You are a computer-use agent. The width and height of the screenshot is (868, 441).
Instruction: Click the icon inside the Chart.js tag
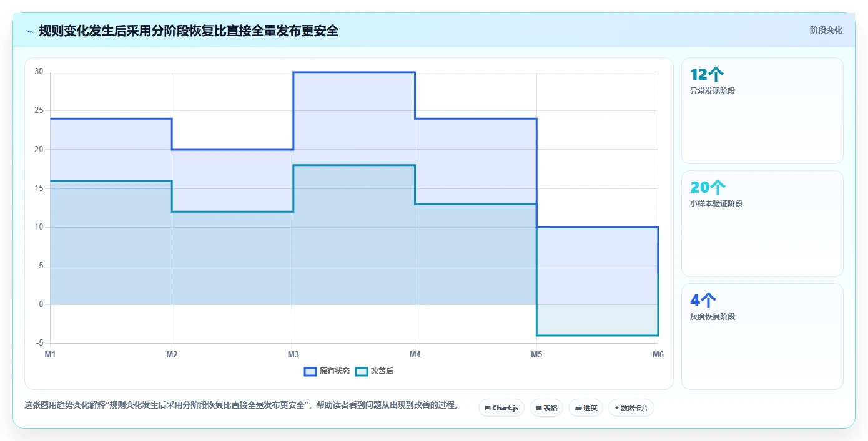pyautogui.click(x=488, y=409)
